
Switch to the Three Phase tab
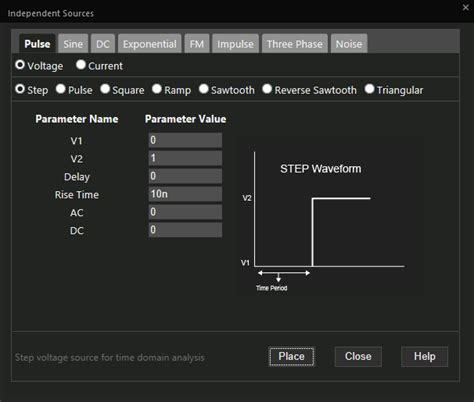(295, 44)
